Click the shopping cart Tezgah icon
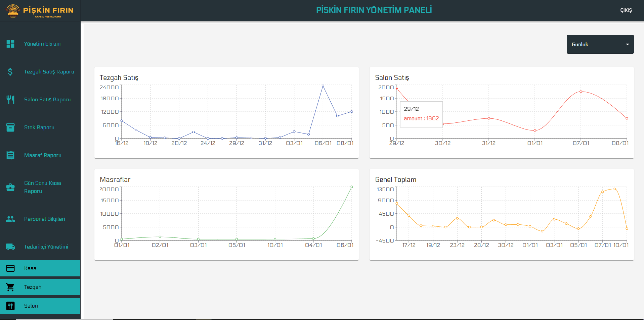644x320 pixels. point(10,287)
